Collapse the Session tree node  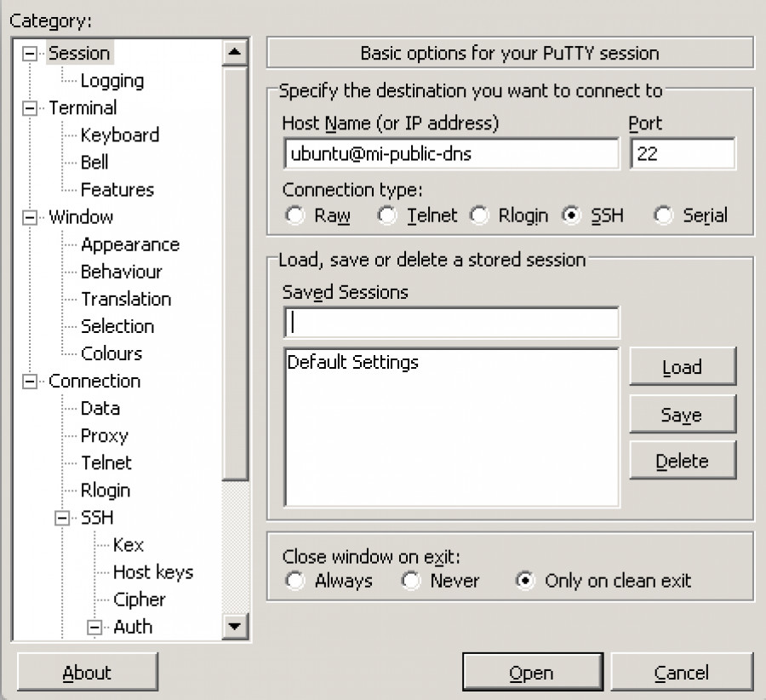click(x=30, y=54)
